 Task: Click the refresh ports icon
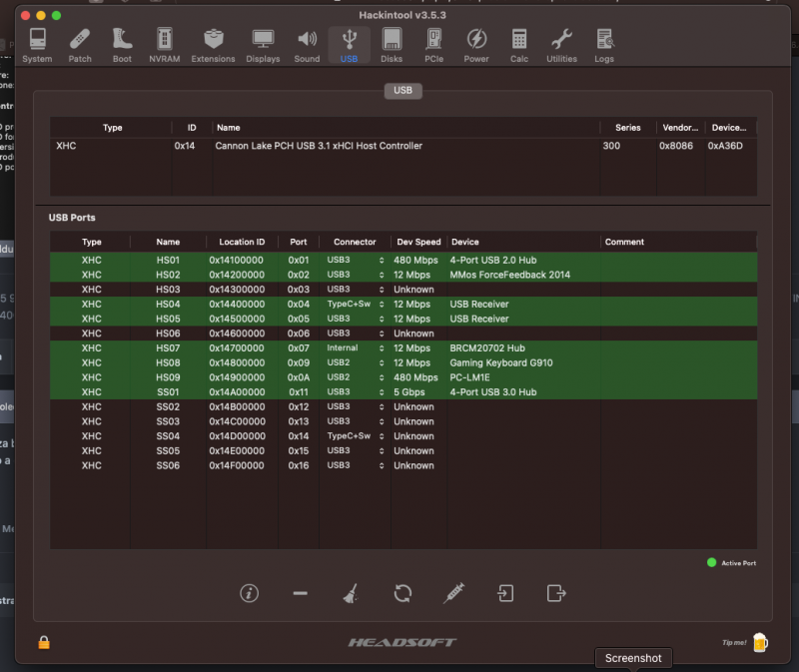tap(402, 593)
